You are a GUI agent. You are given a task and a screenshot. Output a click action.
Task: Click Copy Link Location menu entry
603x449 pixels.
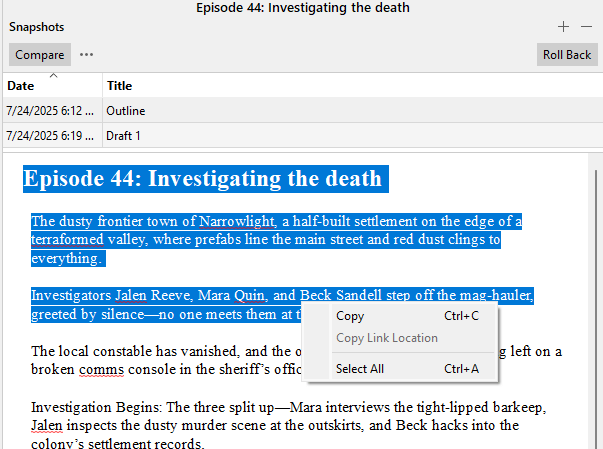coord(386,338)
